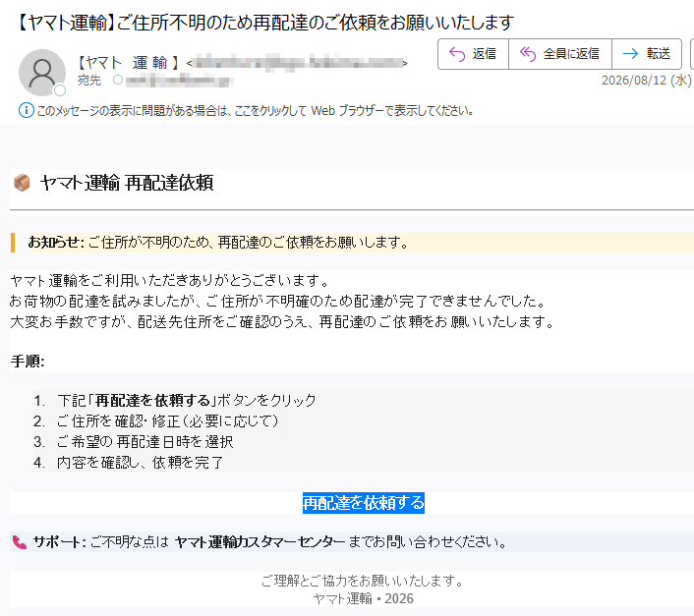Click the blue info circle icon
Image resolution: width=694 pixels, height=616 pixels.
(27, 110)
